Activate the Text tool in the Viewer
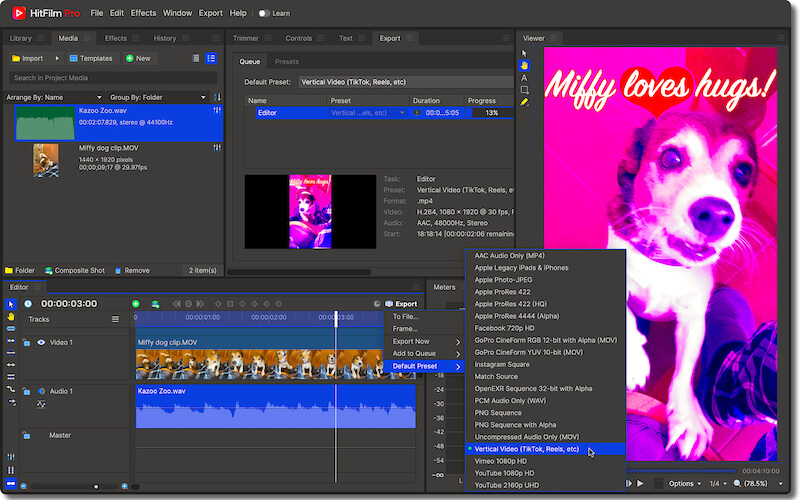The width and height of the screenshot is (800, 500). coord(524,78)
